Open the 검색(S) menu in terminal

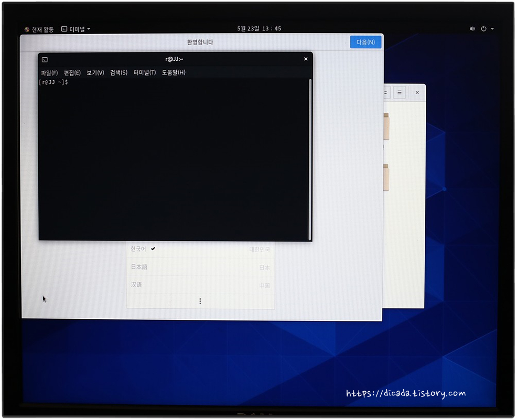(119, 72)
